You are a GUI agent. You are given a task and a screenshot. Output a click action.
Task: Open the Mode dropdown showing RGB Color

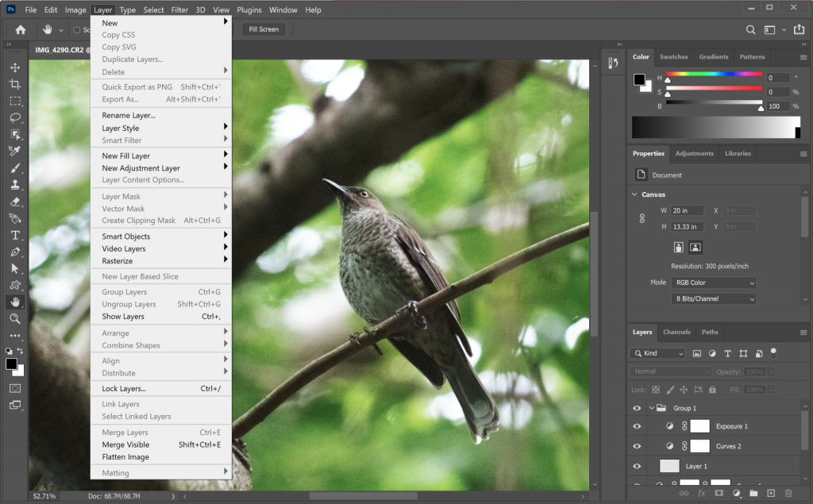(713, 282)
